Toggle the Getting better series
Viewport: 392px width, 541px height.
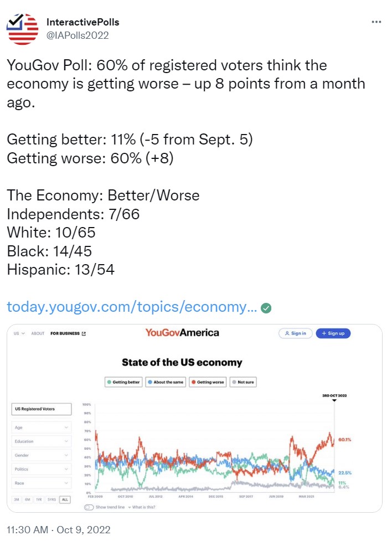coord(123,382)
